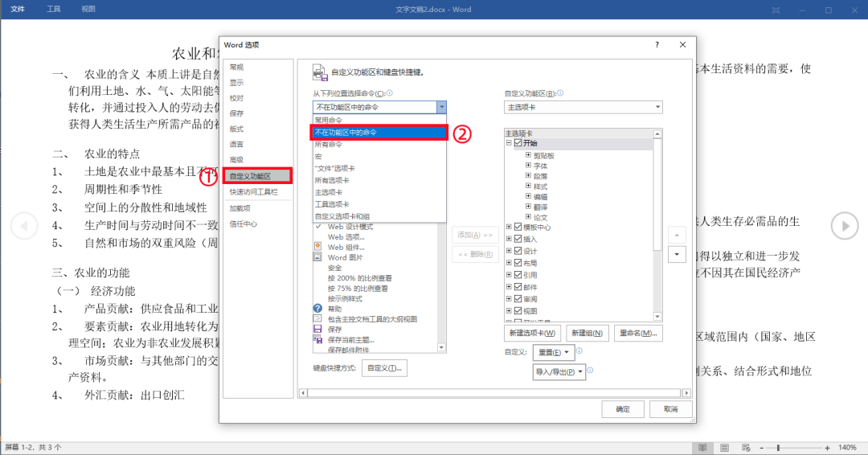Click the 新建组(N) button

tap(587, 334)
